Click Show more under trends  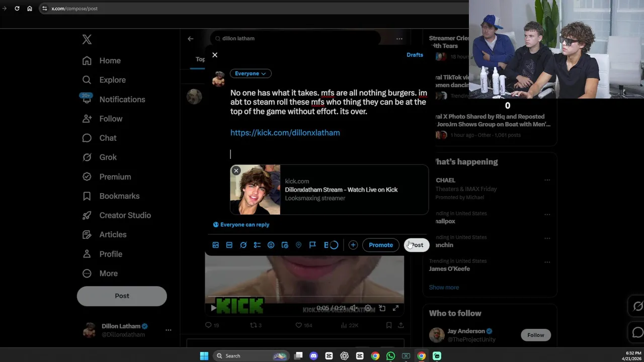pyautogui.click(x=444, y=288)
